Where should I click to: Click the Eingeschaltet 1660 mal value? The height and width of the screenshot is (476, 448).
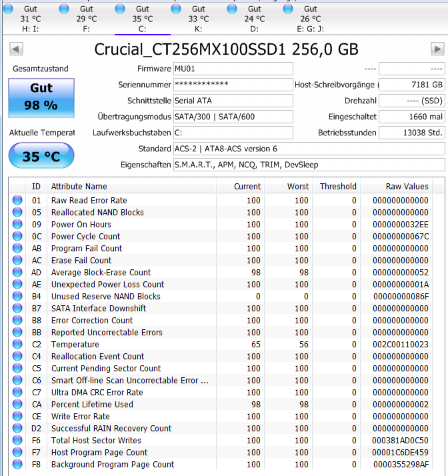[x=412, y=117]
